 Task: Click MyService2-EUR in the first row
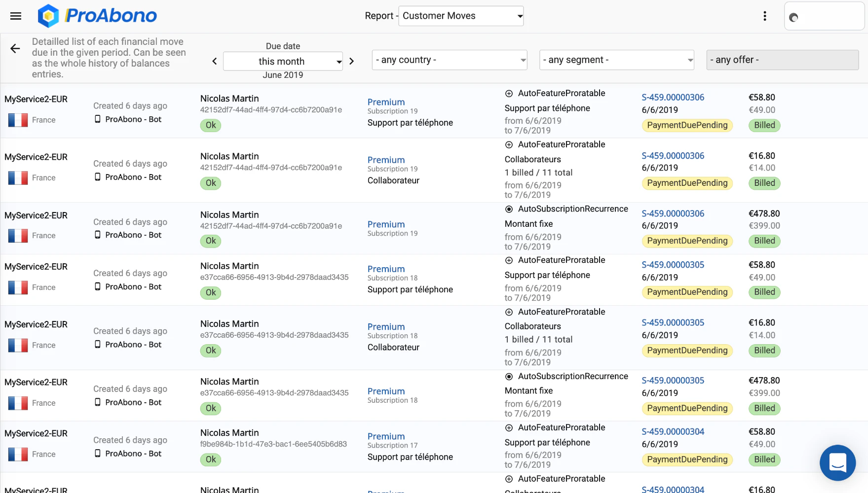click(36, 99)
